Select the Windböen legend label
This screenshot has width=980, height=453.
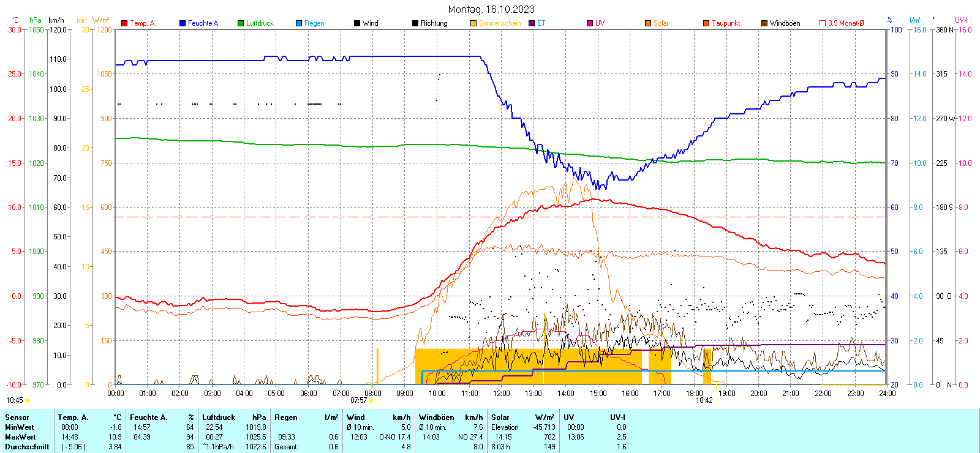point(785,23)
